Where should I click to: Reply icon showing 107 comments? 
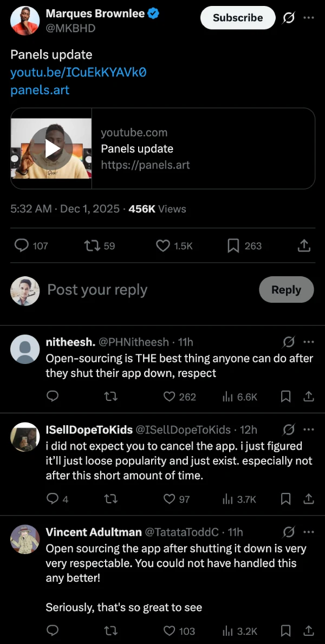(x=22, y=246)
